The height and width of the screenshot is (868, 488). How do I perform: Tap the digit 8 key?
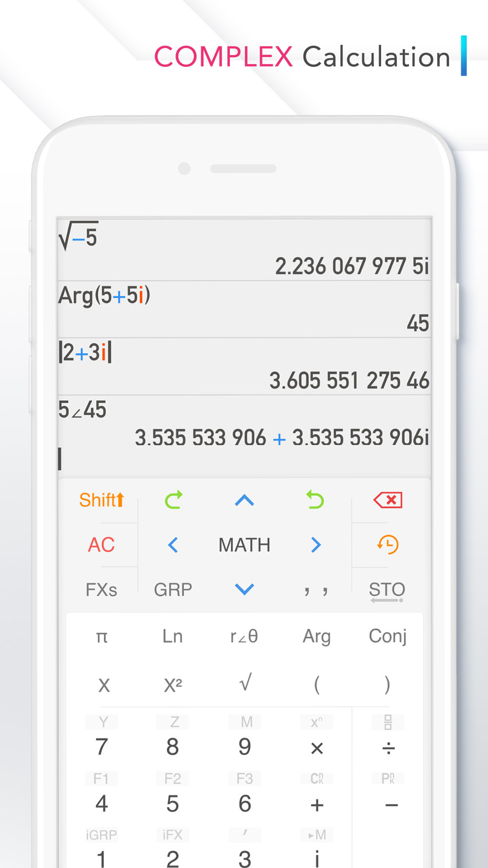[x=173, y=747]
